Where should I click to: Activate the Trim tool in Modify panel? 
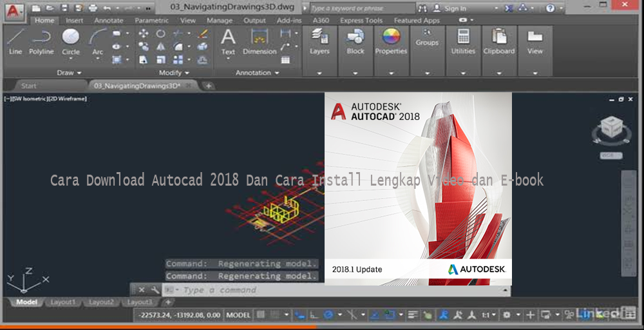178,34
